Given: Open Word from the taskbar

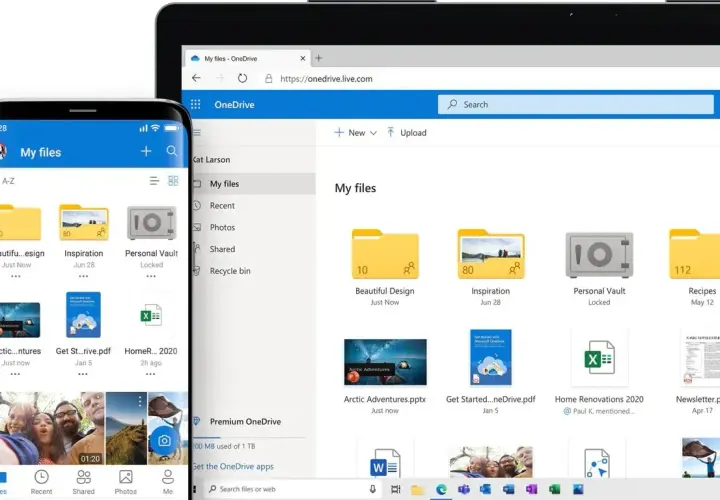Looking at the screenshot, I should click(508, 489).
